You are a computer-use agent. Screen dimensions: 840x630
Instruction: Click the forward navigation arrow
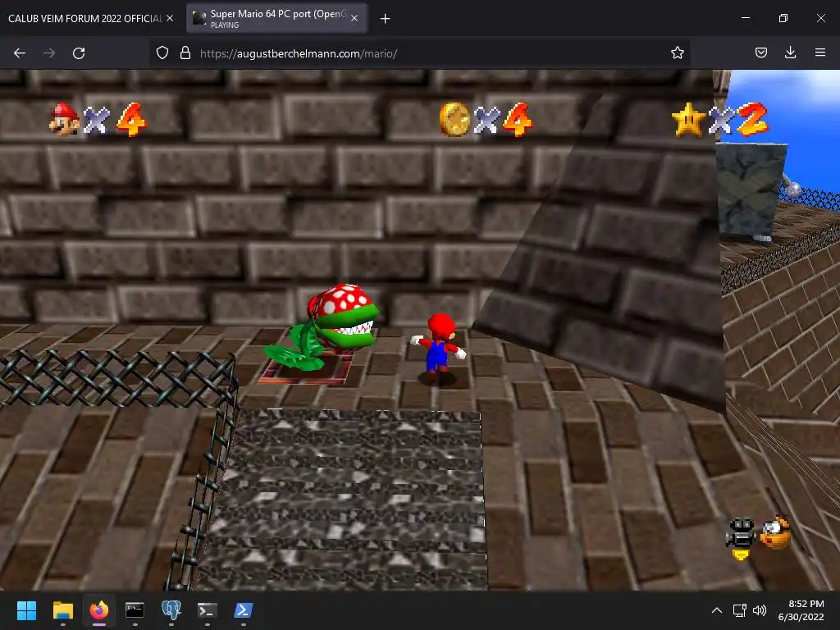click(49, 53)
